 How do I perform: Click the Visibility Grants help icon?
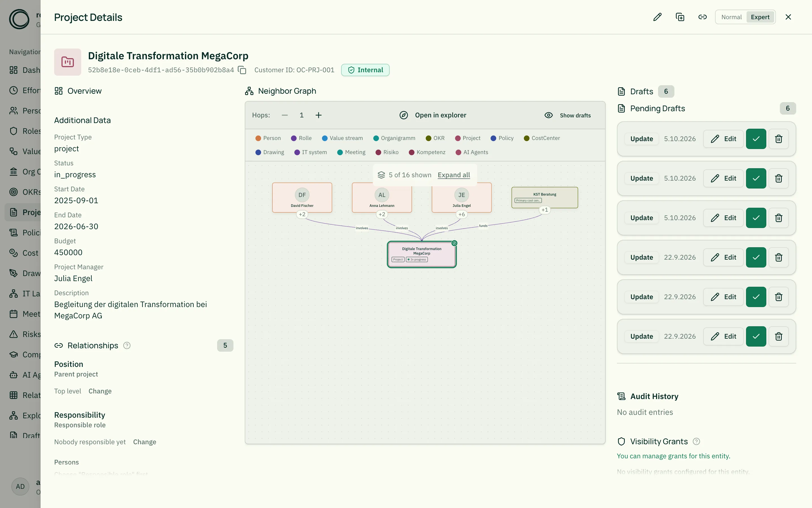696,441
